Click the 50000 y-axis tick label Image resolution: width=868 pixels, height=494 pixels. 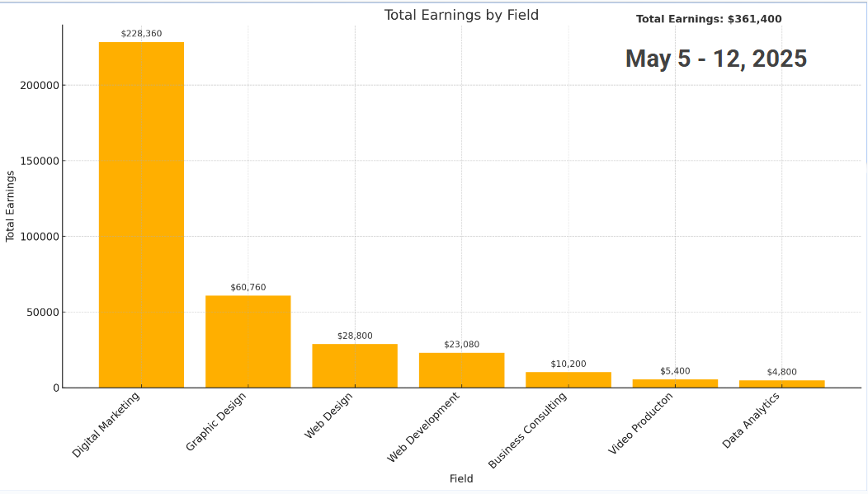(43, 313)
